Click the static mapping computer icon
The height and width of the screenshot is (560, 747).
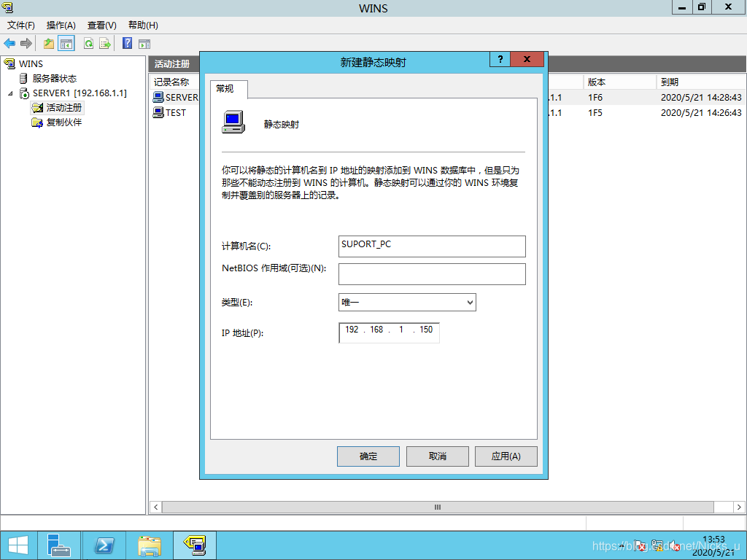click(x=233, y=122)
